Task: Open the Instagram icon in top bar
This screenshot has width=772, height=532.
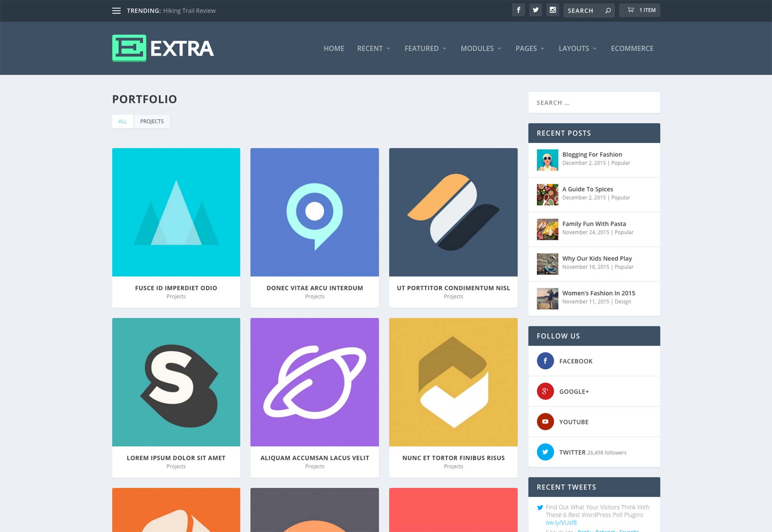Action: coord(553,10)
